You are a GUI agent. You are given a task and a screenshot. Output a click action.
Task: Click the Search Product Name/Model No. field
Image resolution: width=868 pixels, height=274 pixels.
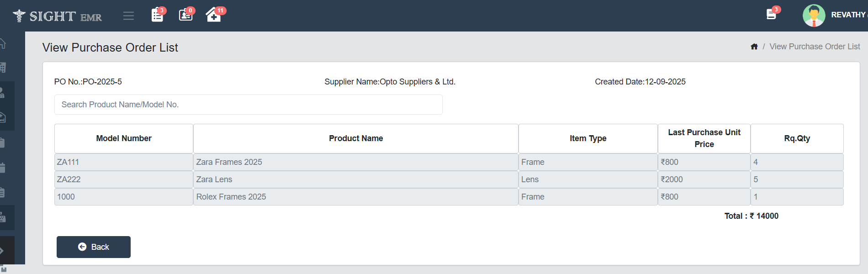click(248, 105)
